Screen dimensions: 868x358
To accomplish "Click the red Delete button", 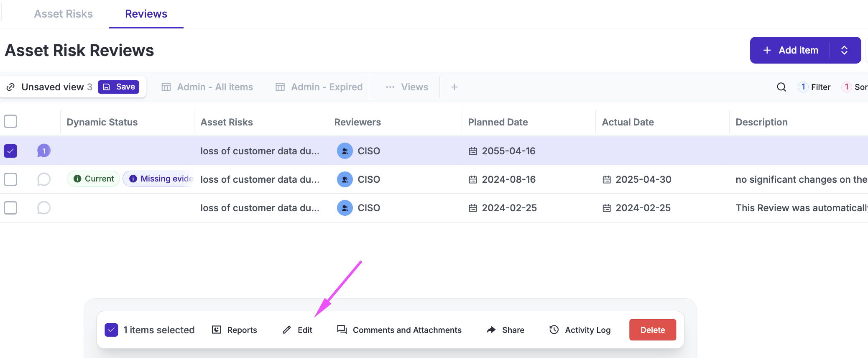I will 652,330.
